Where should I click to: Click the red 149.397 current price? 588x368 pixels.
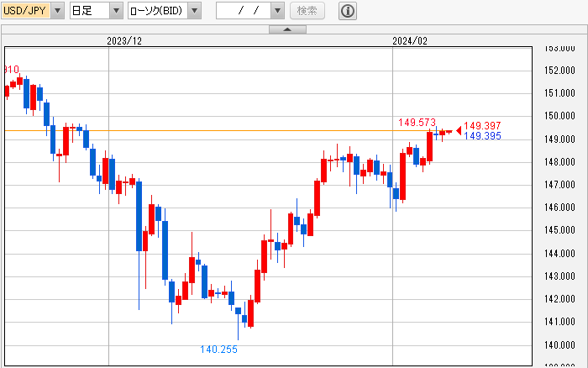coord(482,126)
